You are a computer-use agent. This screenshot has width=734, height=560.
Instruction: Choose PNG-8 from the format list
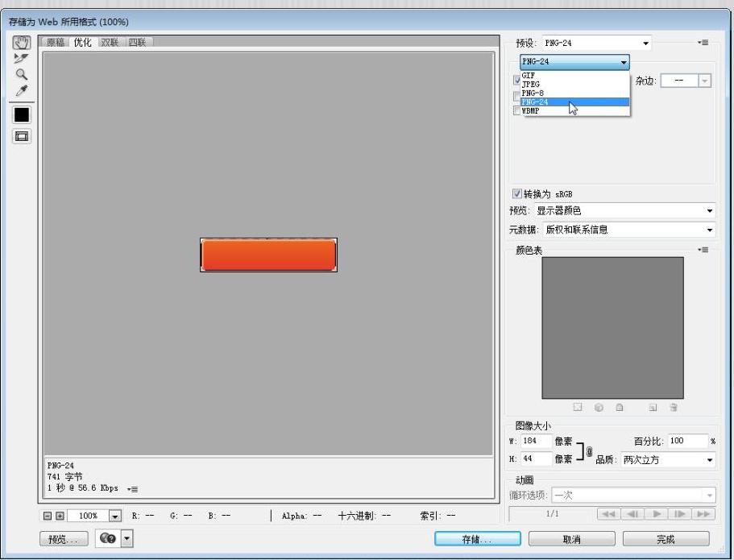coord(533,93)
